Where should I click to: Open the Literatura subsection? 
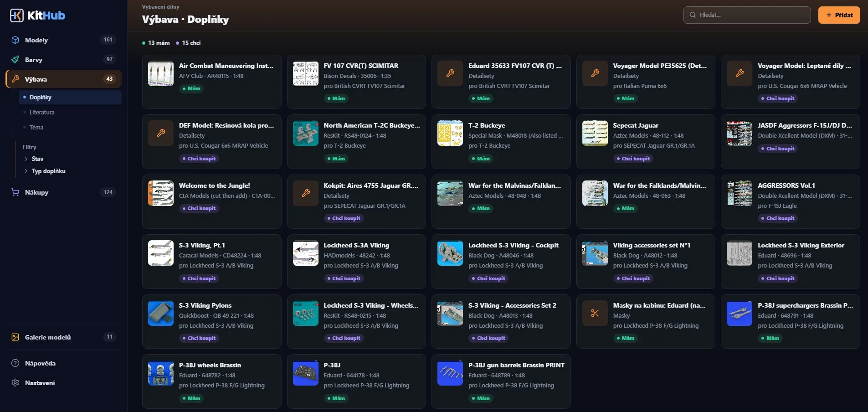point(42,113)
